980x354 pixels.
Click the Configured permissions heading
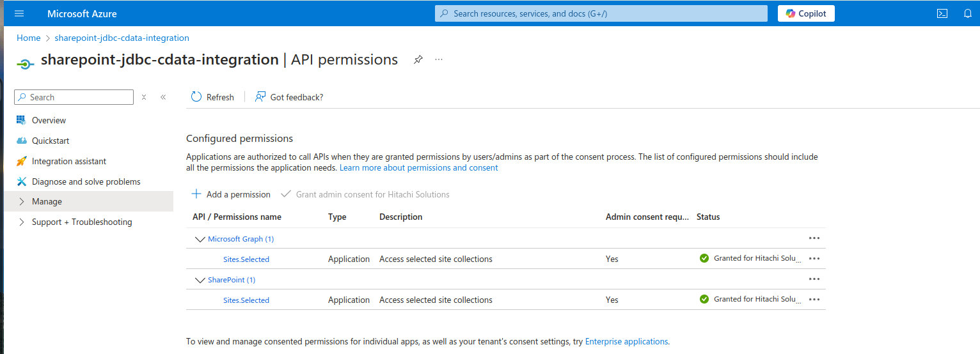[239, 139]
